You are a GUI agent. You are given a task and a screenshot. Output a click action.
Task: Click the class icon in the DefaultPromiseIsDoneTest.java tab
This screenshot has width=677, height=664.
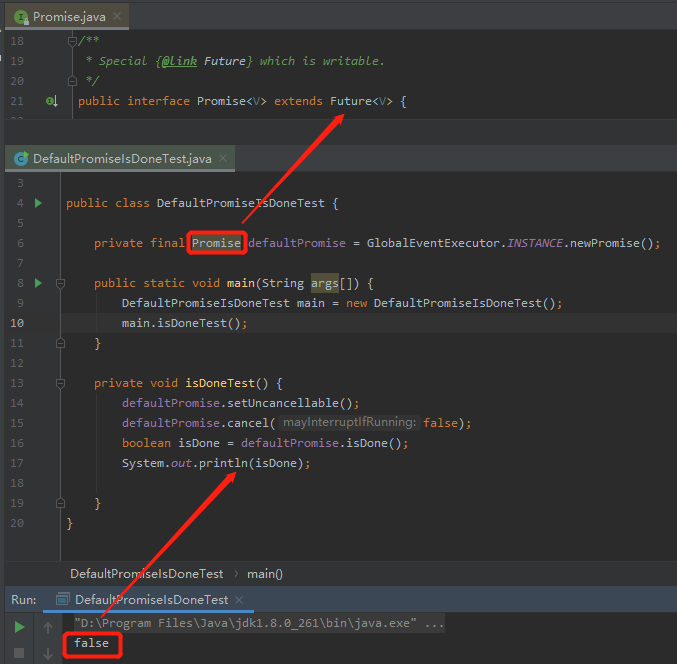[21, 159]
